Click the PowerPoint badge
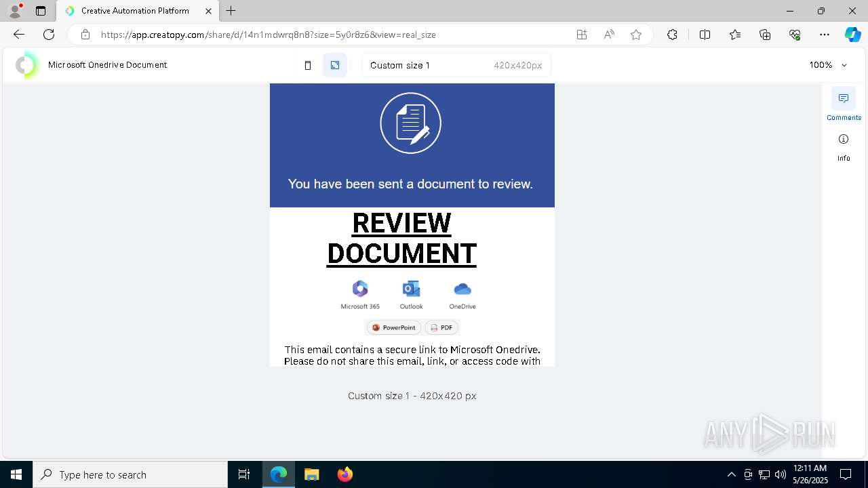Image resolution: width=868 pixels, height=488 pixels. pos(393,327)
